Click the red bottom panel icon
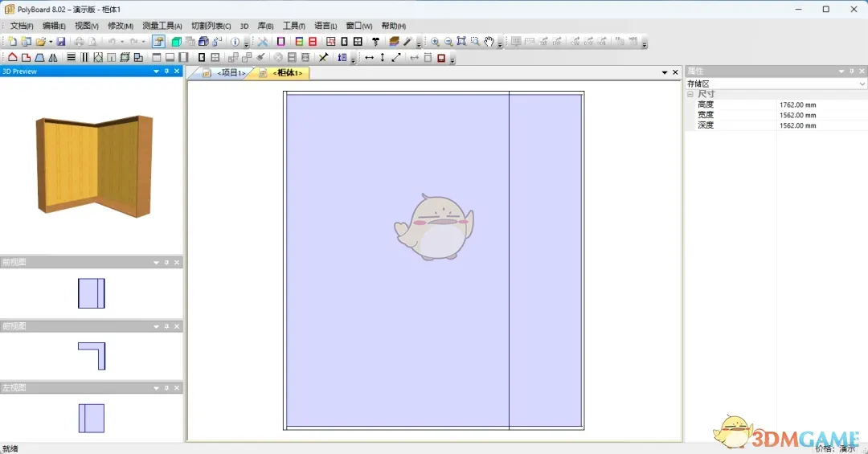This screenshot has height=454, width=868. coord(441,58)
